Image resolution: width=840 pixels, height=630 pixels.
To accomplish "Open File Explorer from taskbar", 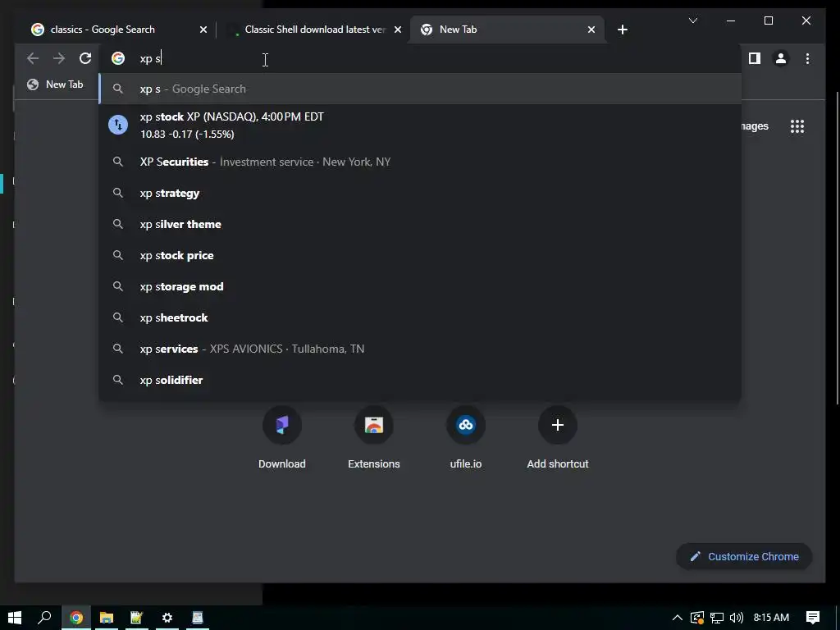I will click(107, 618).
